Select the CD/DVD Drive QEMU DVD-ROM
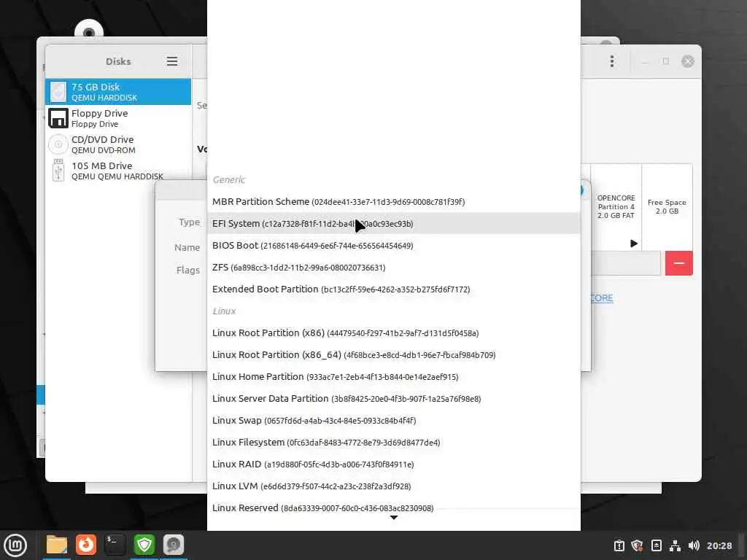This screenshot has width=747, height=560. click(x=118, y=144)
